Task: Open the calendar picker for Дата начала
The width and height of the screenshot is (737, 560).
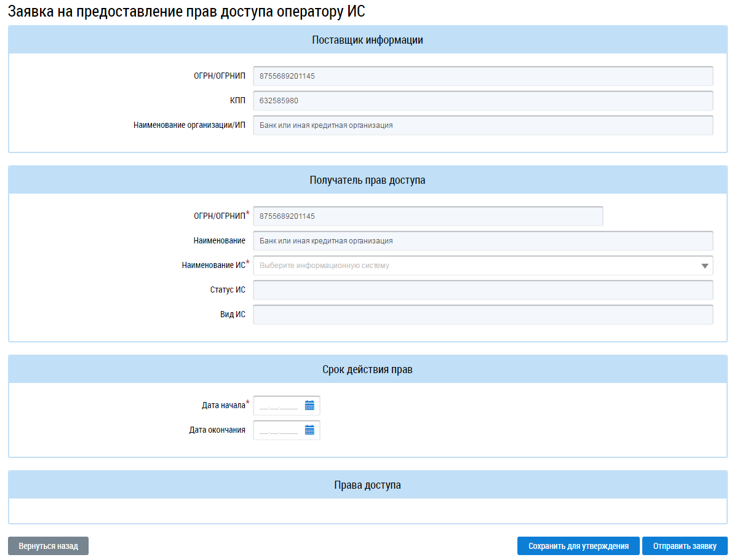Action: [x=309, y=406]
